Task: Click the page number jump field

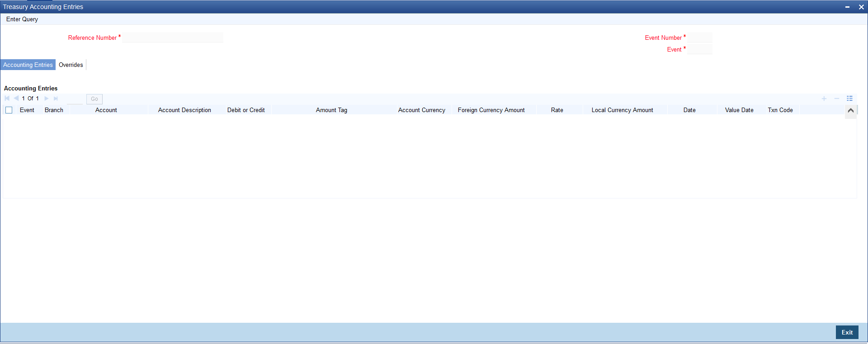Action: (x=75, y=99)
